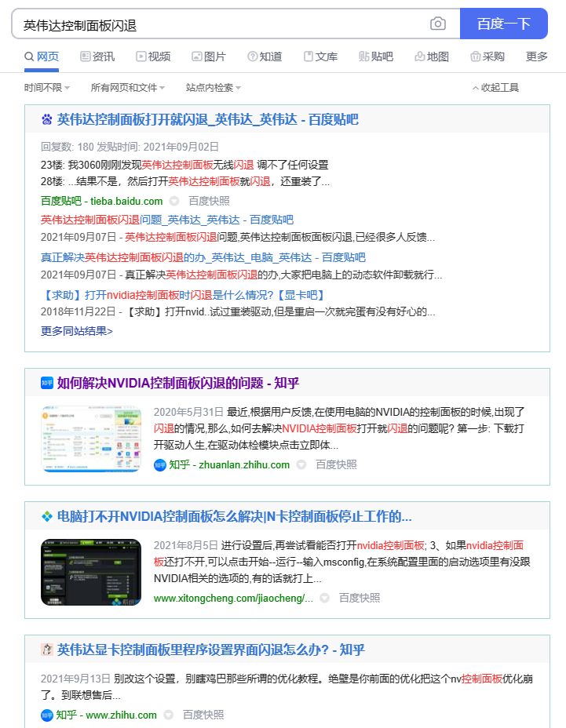
Task: Expand dropdown arrow beside tieba.baidu.com
Action: point(174,201)
